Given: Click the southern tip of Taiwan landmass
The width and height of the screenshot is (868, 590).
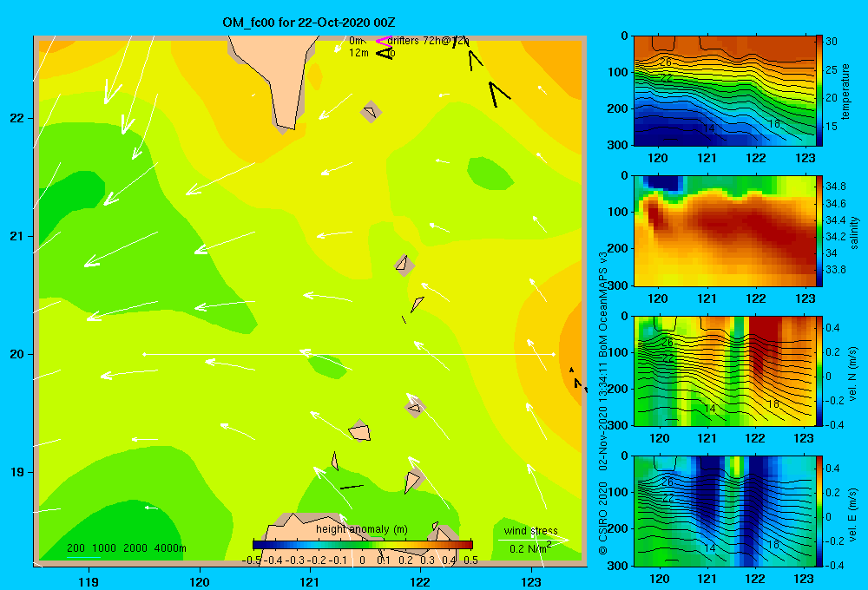Looking at the screenshot, I should click(x=286, y=121).
